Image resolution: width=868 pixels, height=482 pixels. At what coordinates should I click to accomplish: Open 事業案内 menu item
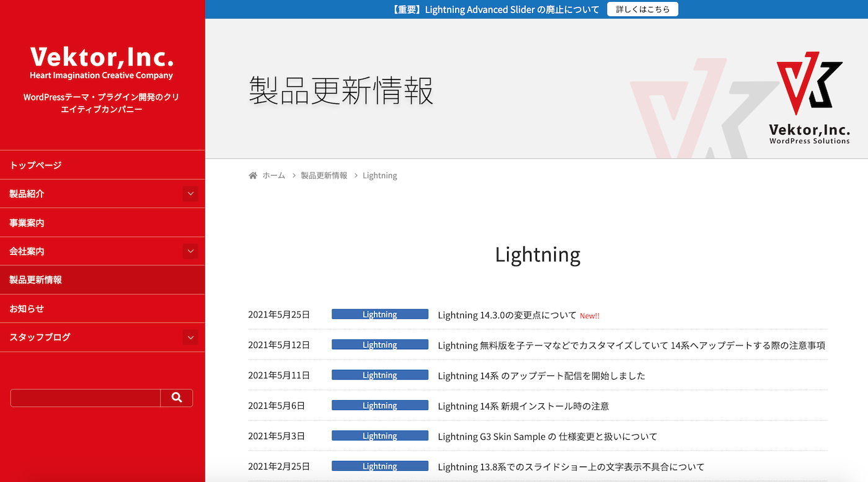(102, 223)
